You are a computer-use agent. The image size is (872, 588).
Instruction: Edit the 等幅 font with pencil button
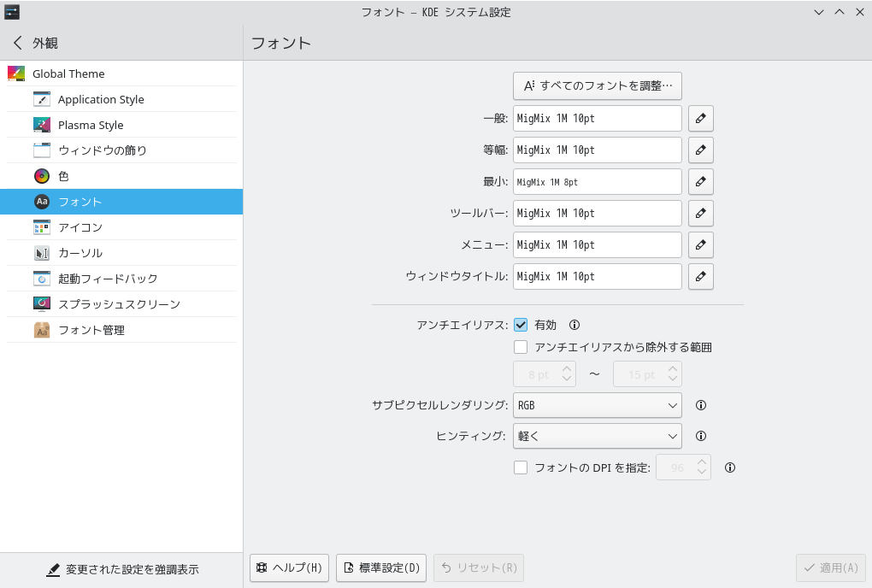tap(701, 150)
